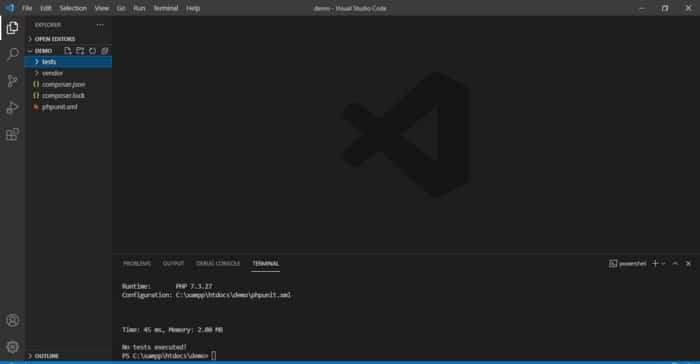Viewport: 700px width, 364px height.
Task: Open the Edit menu
Action: pos(46,8)
